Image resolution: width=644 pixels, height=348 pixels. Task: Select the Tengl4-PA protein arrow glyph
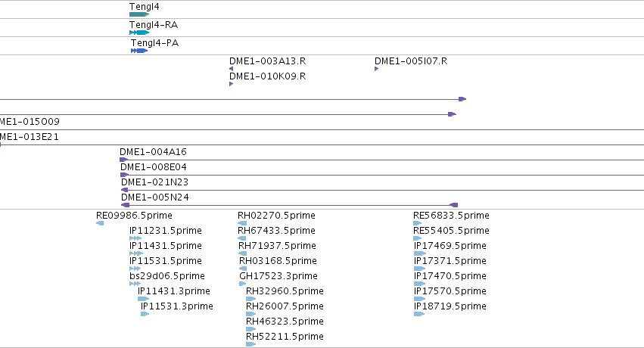[x=139, y=51]
